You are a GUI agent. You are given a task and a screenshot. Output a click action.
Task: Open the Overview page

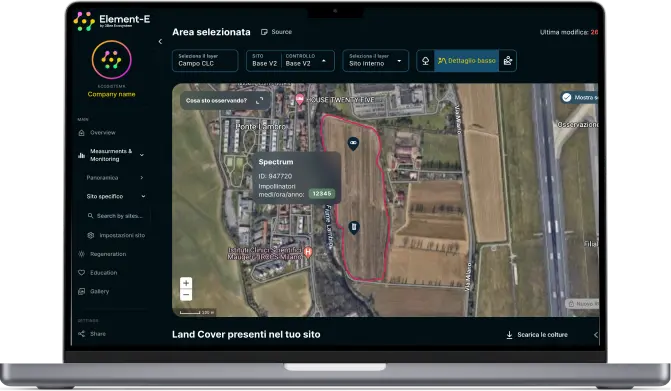[x=103, y=133]
